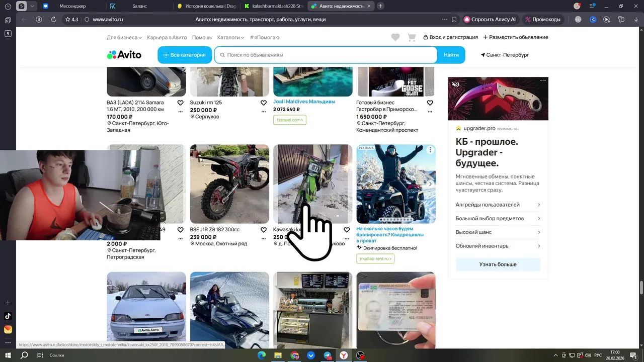Open the BSE J1R Z8 motorcycle photo

[x=229, y=184]
